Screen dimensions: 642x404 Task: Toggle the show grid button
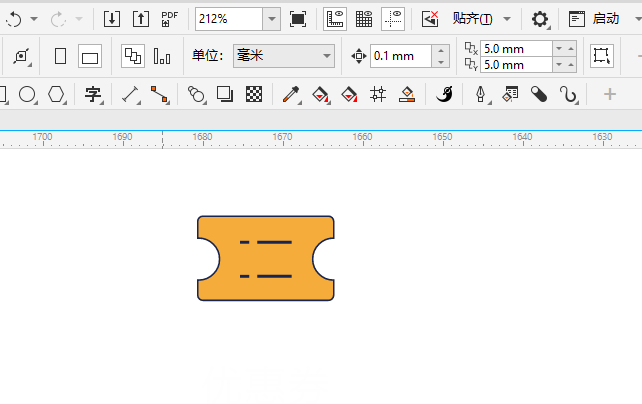pyautogui.click(x=364, y=19)
